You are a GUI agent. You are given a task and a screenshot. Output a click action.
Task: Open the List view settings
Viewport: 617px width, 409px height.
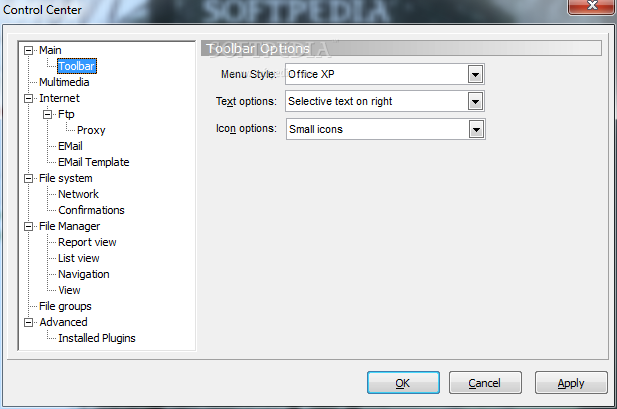coord(79,258)
